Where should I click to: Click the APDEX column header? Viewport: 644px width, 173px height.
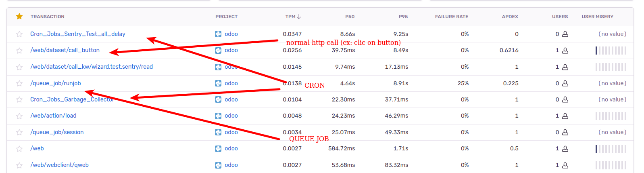tap(510, 17)
